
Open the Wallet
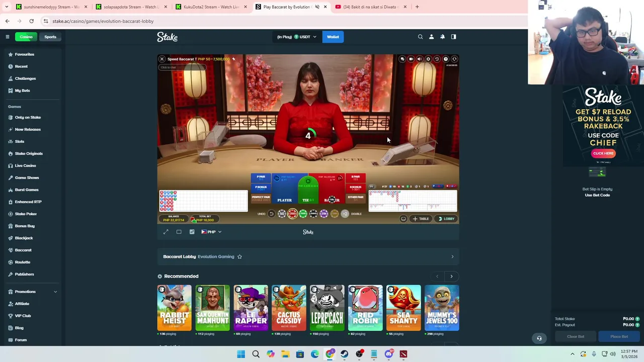tap(333, 37)
